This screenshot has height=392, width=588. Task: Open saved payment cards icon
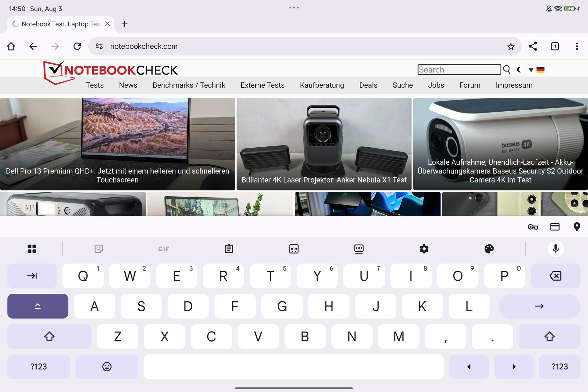555,227
